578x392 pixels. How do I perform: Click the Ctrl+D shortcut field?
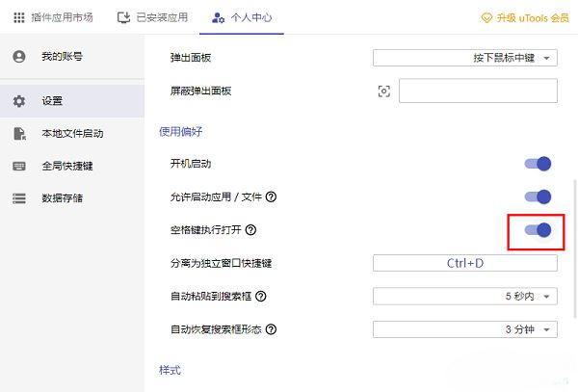(465, 263)
